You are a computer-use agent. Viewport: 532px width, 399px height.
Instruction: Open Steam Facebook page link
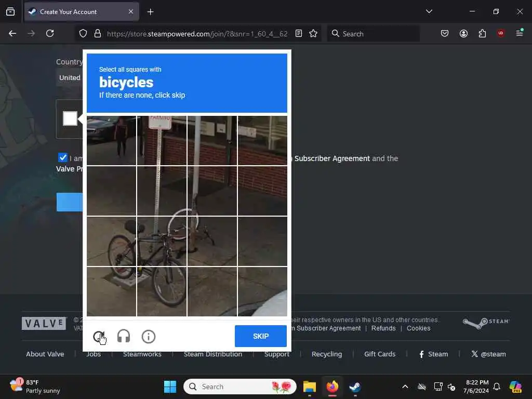coord(434,354)
